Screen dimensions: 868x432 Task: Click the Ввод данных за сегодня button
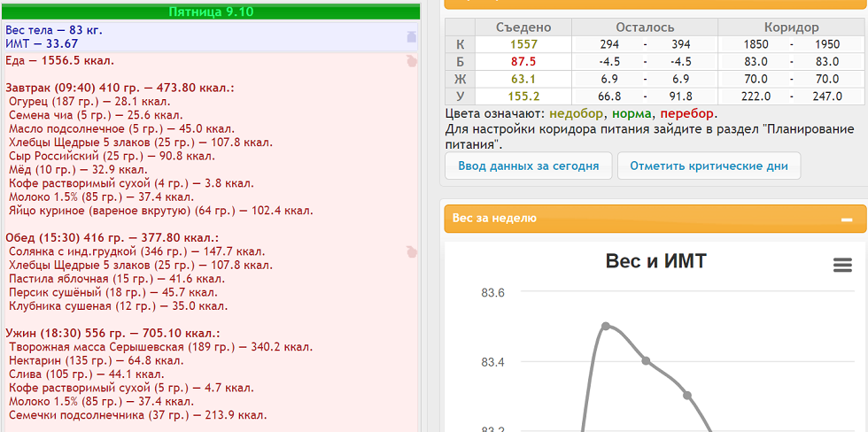pyautogui.click(x=529, y=166)
